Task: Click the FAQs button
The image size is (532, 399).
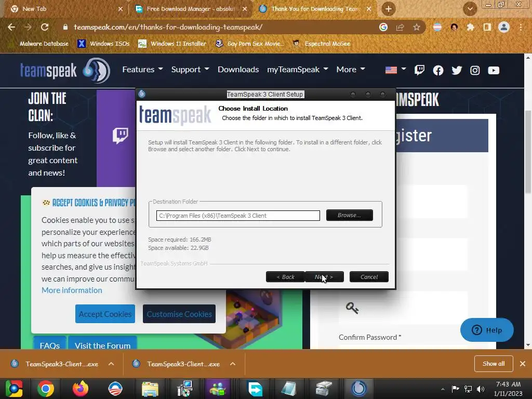Action: coord(49,343)
